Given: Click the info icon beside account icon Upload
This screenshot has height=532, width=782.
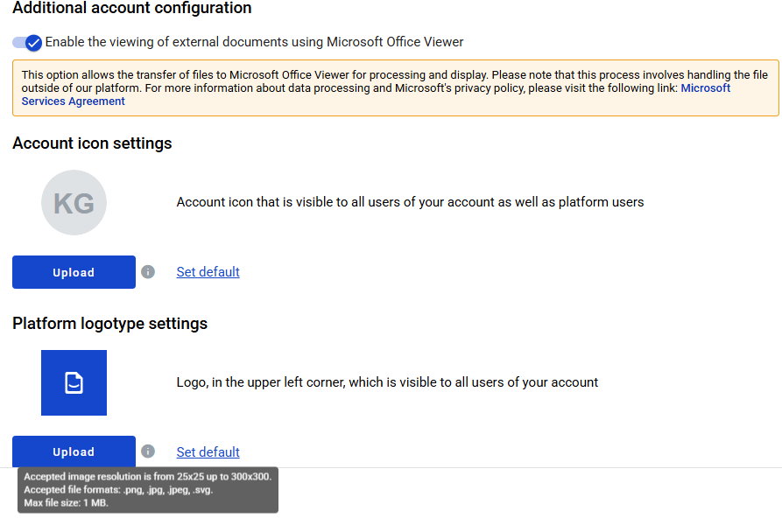Looking at the screenshot, I should point(148,272).
